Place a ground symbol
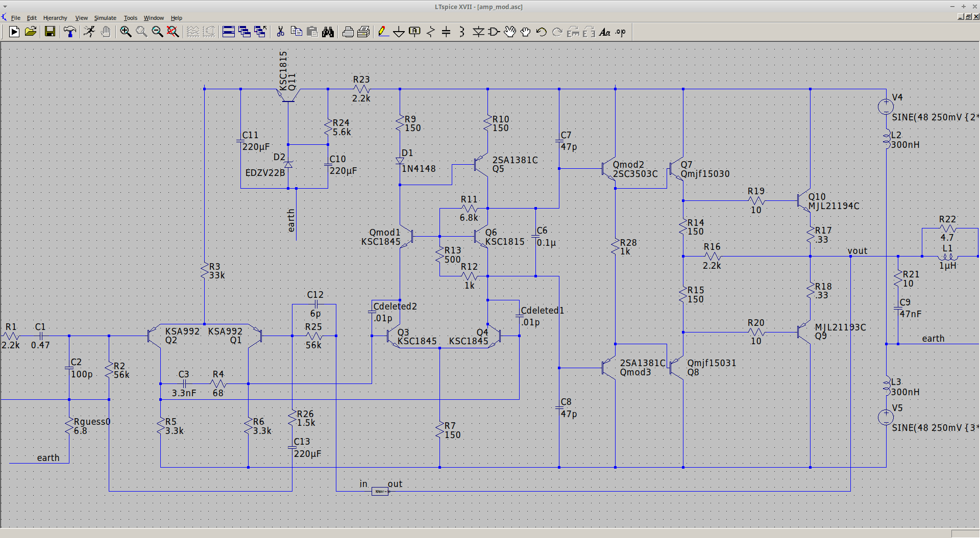 [x=399, y=32]
